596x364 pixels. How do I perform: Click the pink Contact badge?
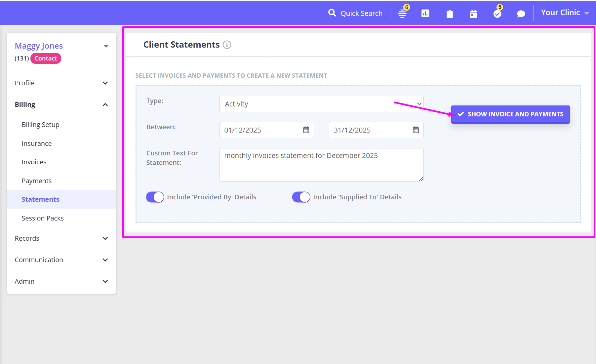pos(46,59)
